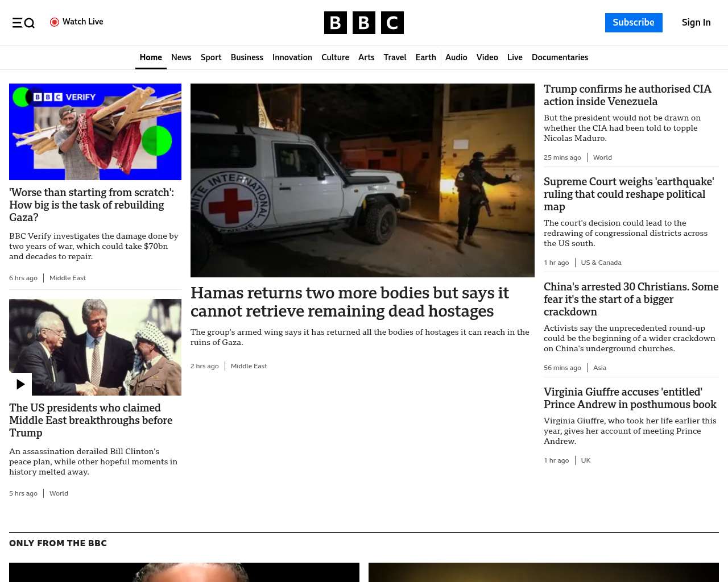Viewport: 728px width, 582px height.
Task: Open the Hamas returns two more bodies headline
Action: point(349,302)
